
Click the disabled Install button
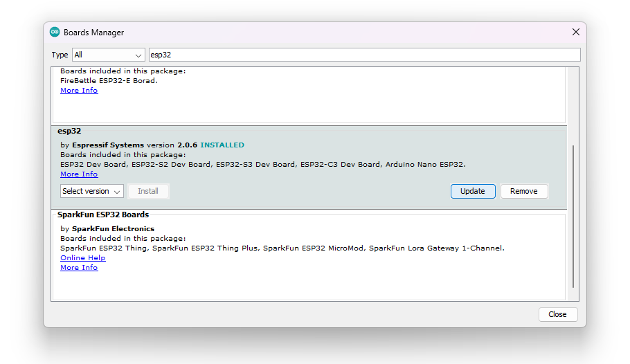(148, 191)
